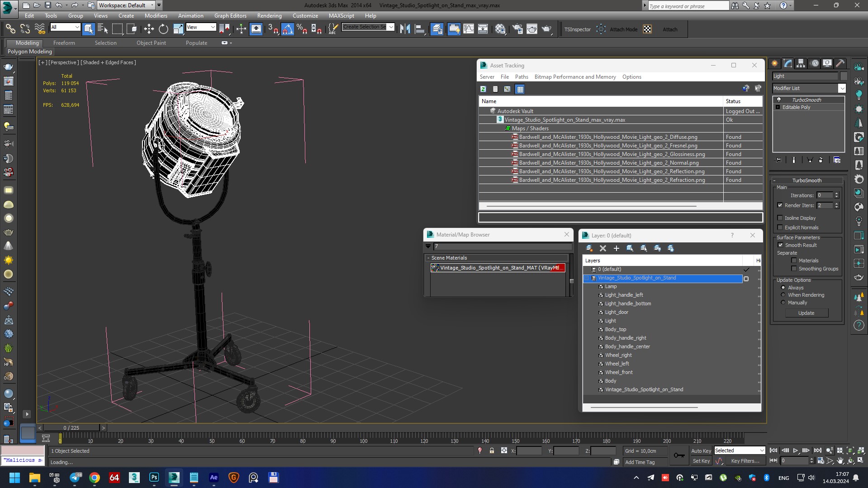Open Create Selection Set dropdown
Screen dimensions: 868x488
click(391, 27)
